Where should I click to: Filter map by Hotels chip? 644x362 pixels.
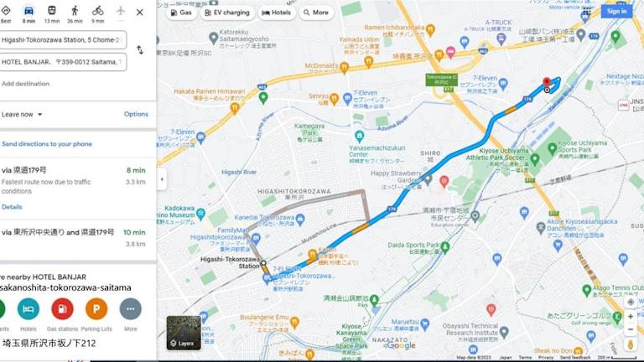coord(277,13)
